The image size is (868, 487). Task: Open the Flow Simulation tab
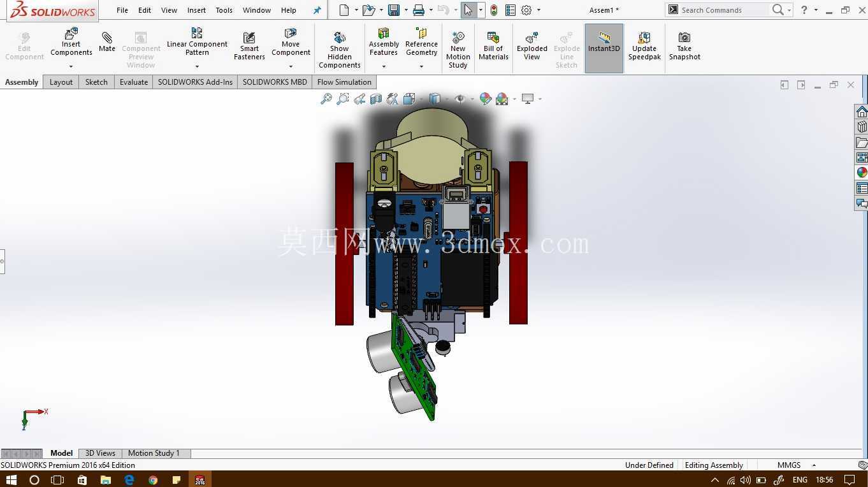pyautogui.click(x=344, y=82)
